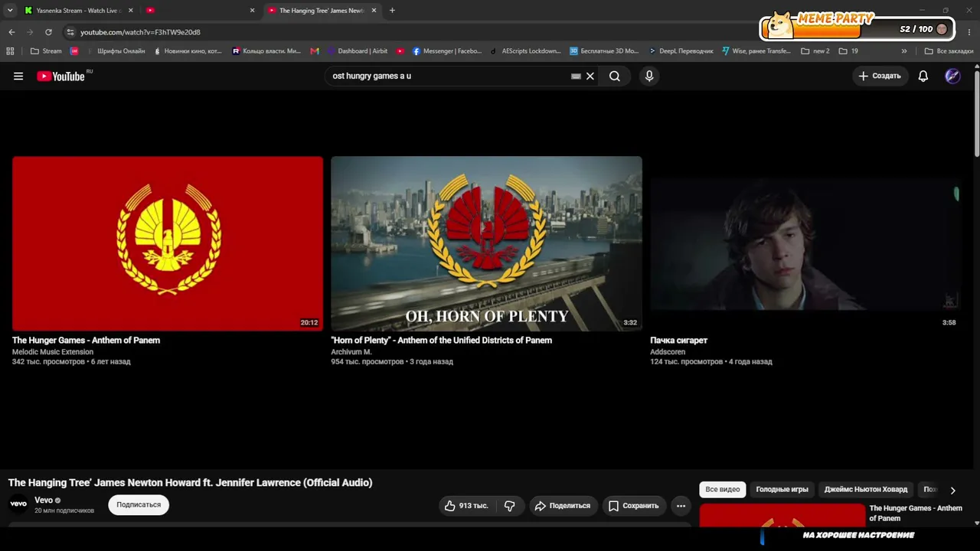This screenshot has width=980, height=551.
Task: Open the YouTube guide hamburger menu
Action: 18,76
